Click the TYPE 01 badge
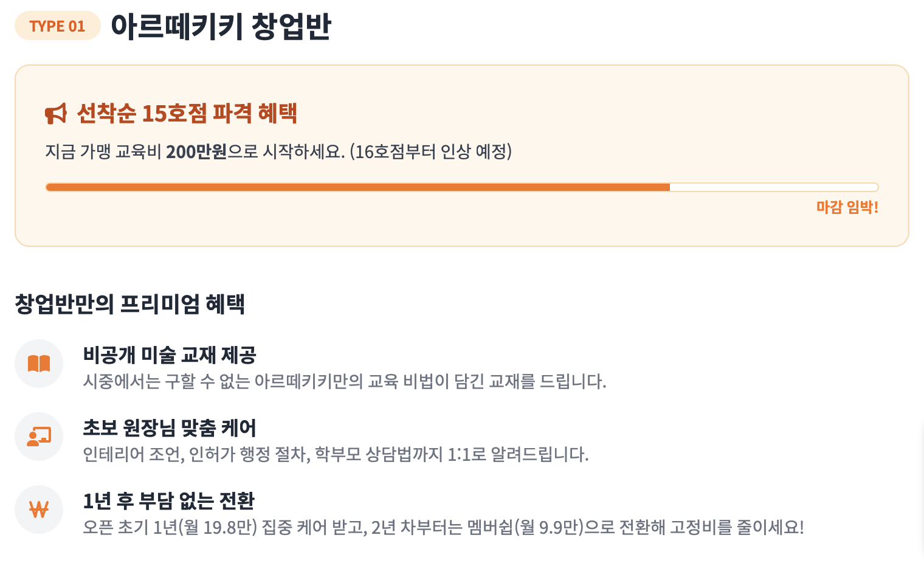 tap(57, 26)
